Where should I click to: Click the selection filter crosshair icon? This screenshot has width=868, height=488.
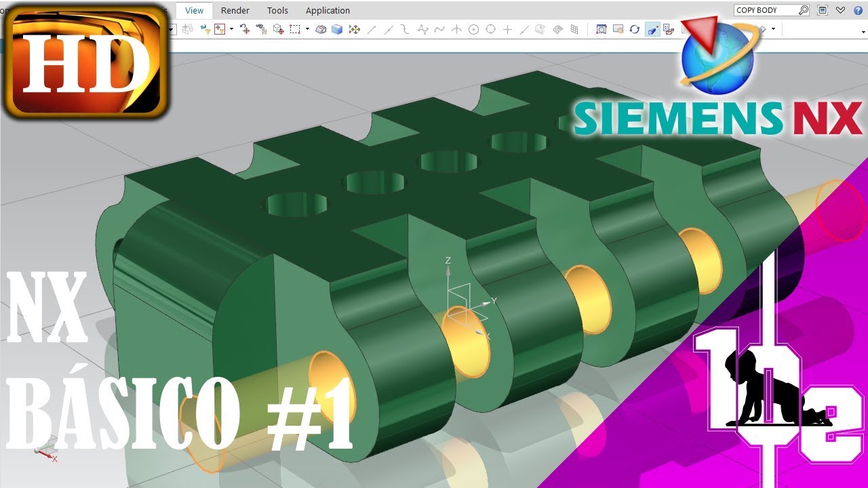219,29
